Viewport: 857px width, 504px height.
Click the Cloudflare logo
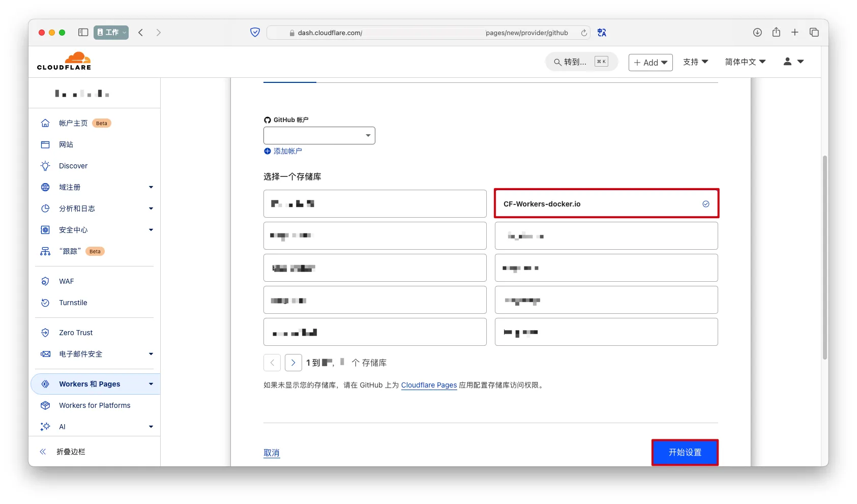[x=64, y=61]
